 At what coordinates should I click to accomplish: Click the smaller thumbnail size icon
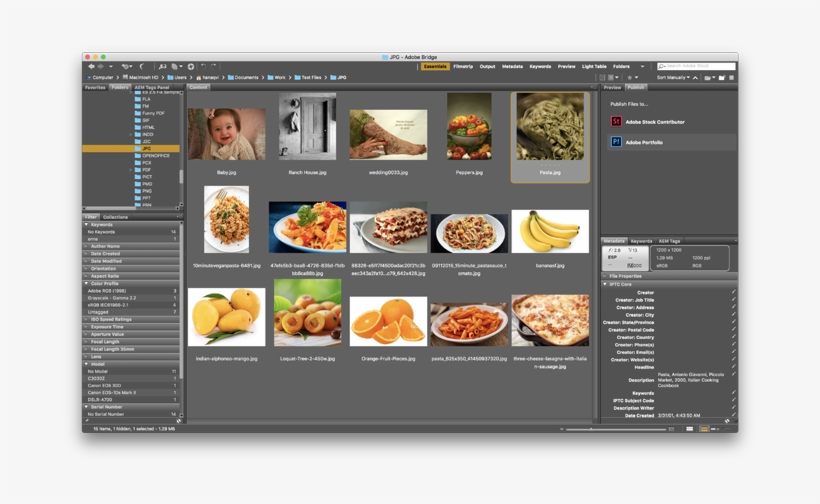562,429
